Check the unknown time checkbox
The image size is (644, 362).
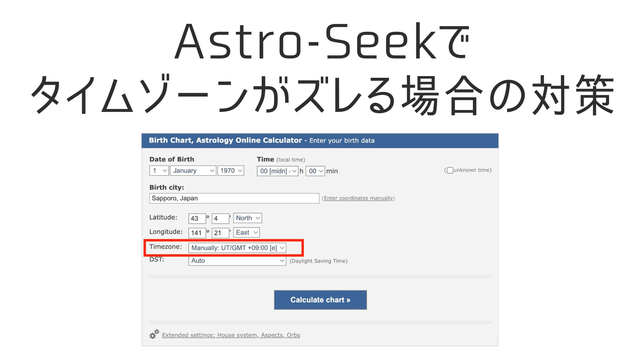click(x=450, y=170)
